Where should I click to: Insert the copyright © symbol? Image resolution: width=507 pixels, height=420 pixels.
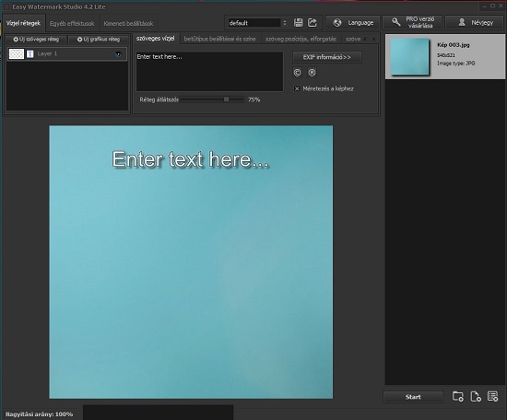(297, 73)
